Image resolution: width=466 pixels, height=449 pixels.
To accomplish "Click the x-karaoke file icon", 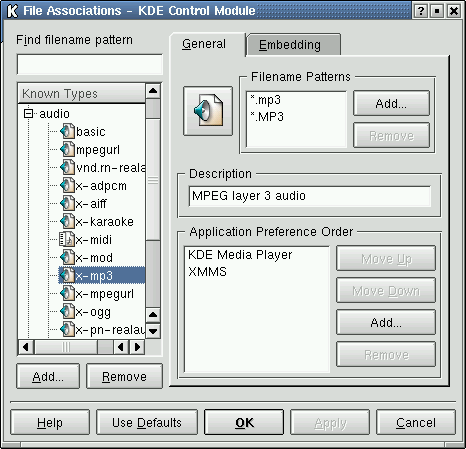I will tap(67, 221).
